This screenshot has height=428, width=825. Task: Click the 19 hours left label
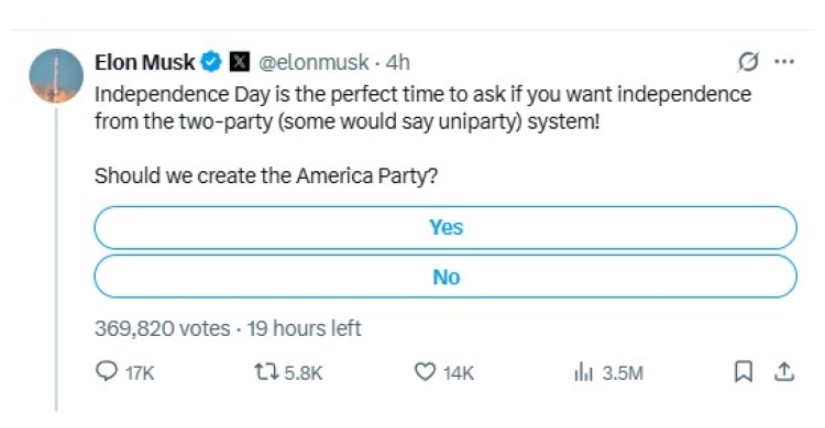[304, 328]
